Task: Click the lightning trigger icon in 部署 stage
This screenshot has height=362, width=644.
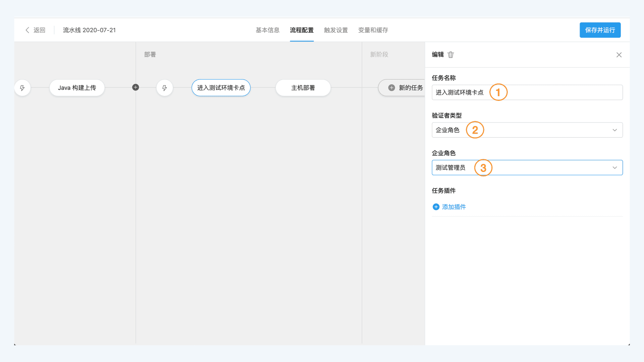Action: [164, 88]
